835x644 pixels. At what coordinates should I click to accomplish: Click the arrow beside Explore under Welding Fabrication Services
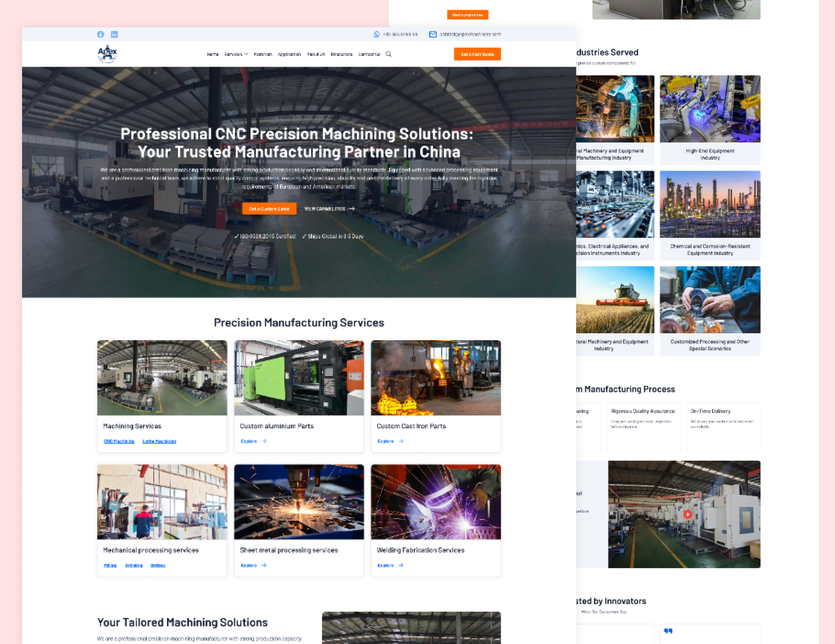pyautogui.click(x=401, y=565)
